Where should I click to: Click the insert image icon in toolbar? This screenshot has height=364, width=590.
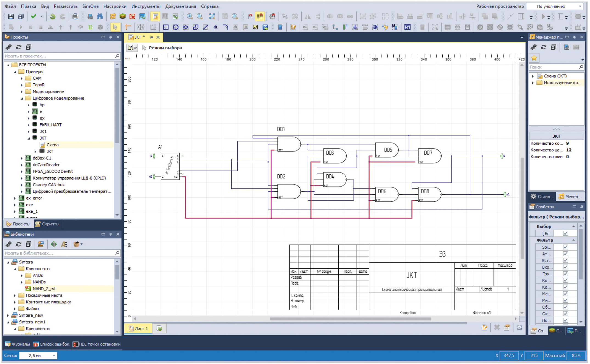tap(255, 27)
